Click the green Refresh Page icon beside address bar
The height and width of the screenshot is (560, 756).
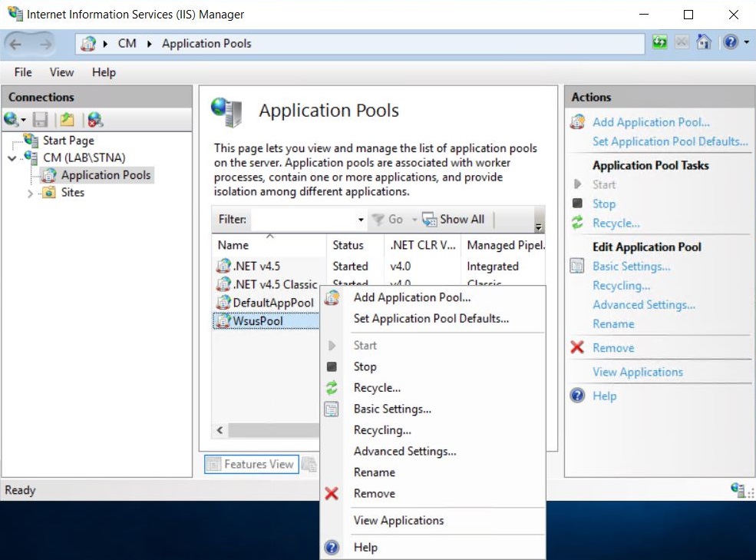[659, 43]
